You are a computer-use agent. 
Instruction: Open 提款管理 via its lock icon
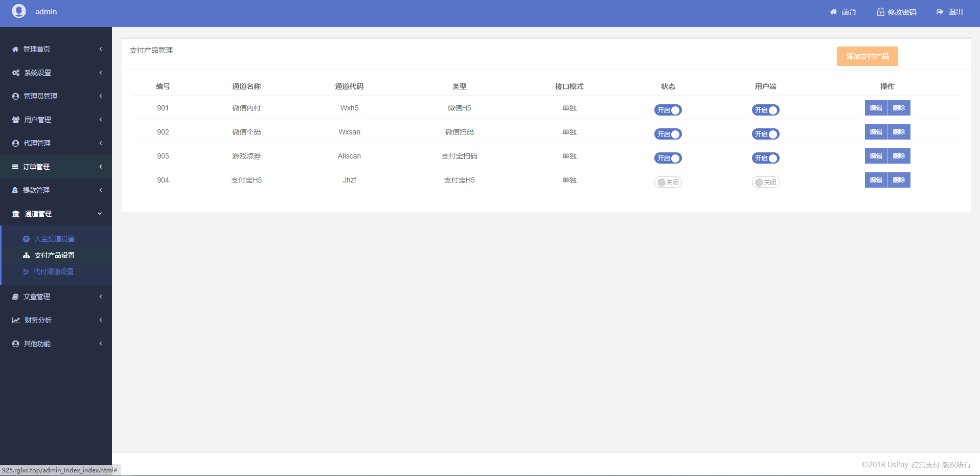[x=15, y=190]
